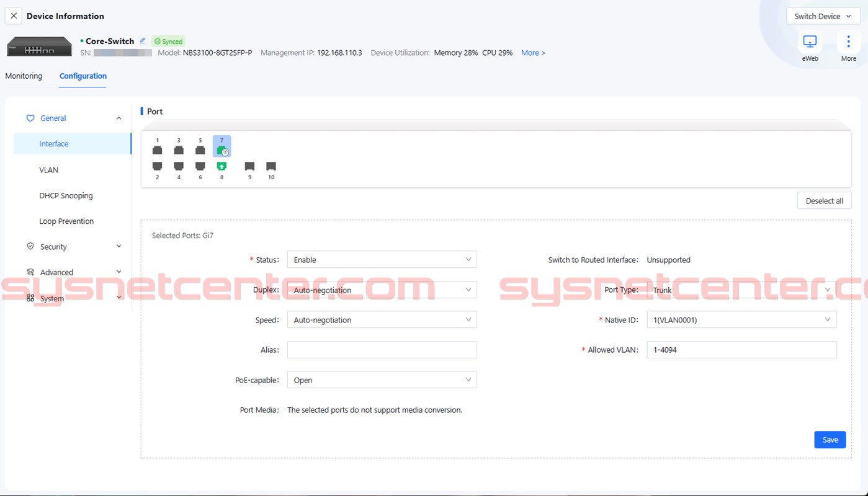Click the Core-Switch device thumbnail image

tap(39, 46)
